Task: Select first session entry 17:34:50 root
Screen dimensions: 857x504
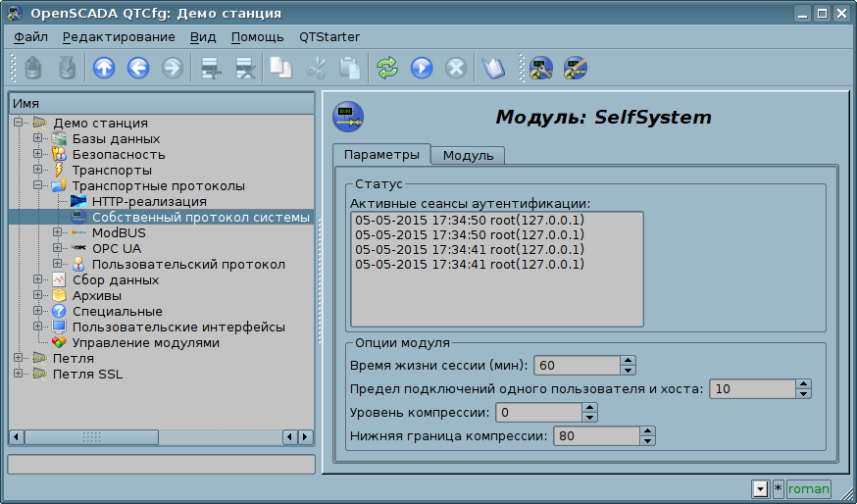Action: point(470,221)
